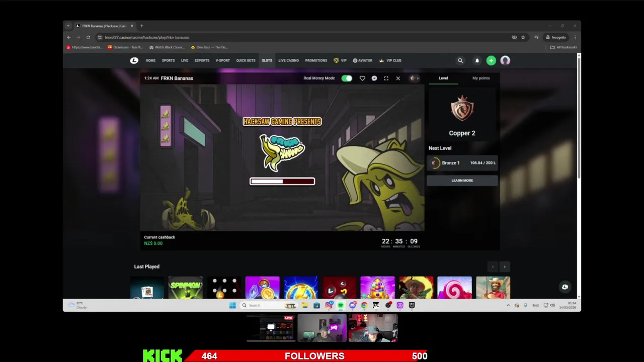Click the LEARN MORE button
The width and height of the screenshot is (644, 362).
tap(462, 180)
